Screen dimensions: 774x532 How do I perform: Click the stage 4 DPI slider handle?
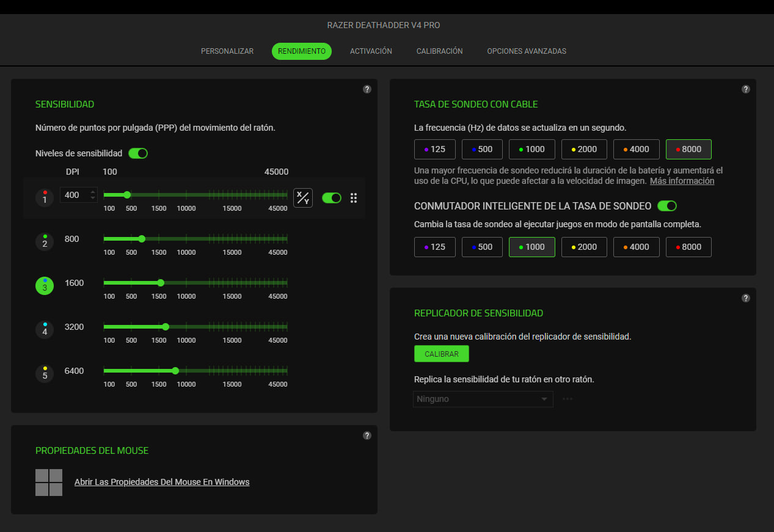(166, 327)
